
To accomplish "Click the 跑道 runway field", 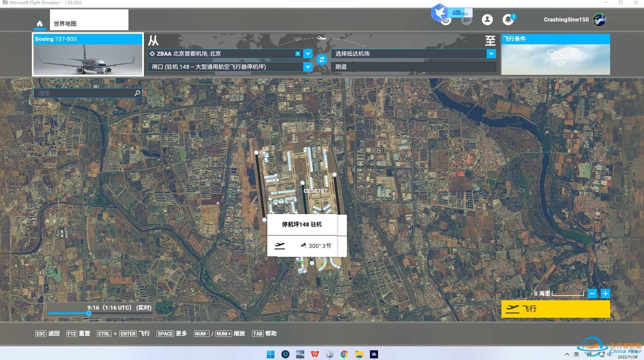I will coord(413,67).
